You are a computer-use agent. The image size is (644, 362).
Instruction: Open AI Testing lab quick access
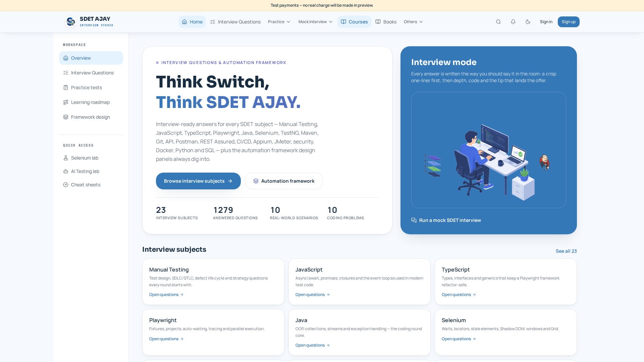coord(91,171)
